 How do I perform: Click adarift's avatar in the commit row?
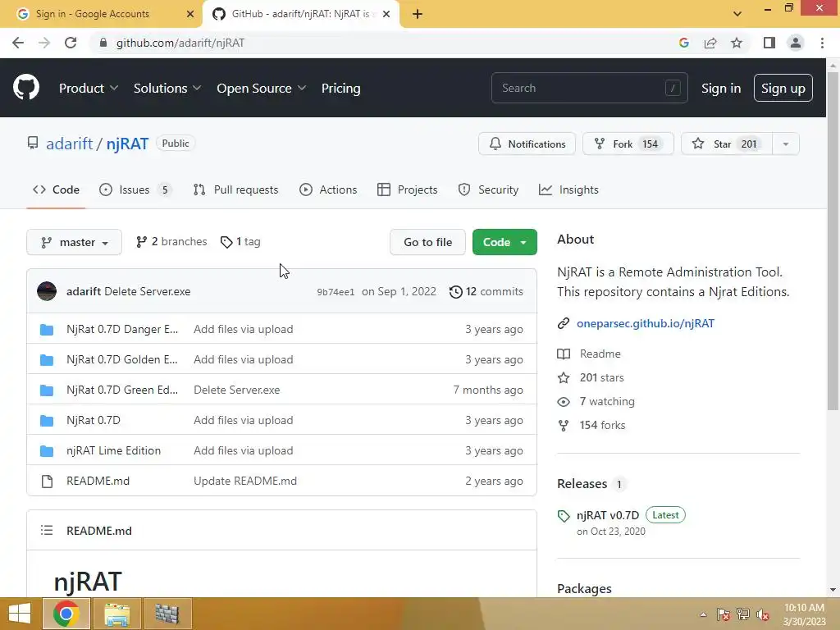click(x=47, y=291)
